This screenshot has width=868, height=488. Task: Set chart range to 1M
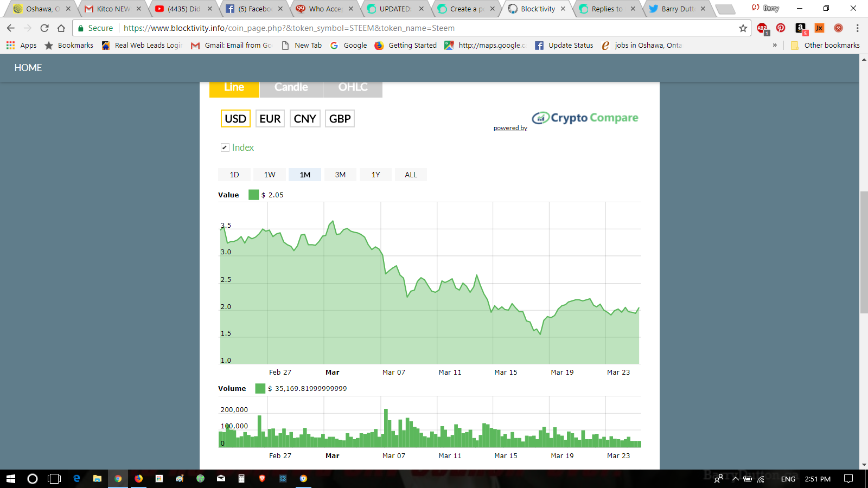coord(305,175)
